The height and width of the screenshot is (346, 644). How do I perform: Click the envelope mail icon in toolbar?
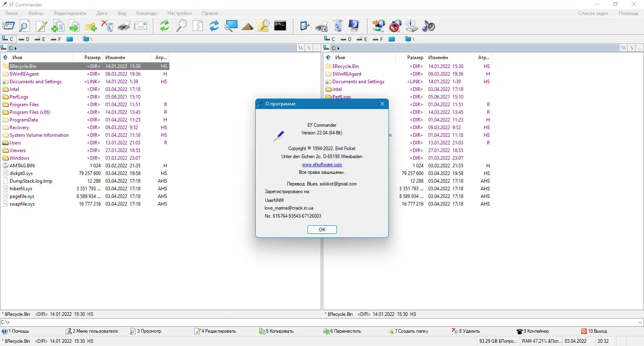140,26
